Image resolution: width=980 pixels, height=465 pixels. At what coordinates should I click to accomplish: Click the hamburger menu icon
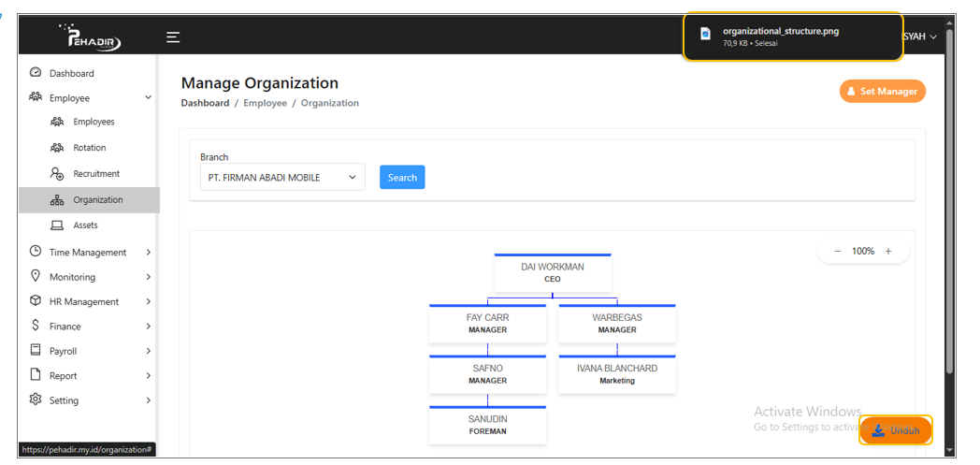(173, 37)
